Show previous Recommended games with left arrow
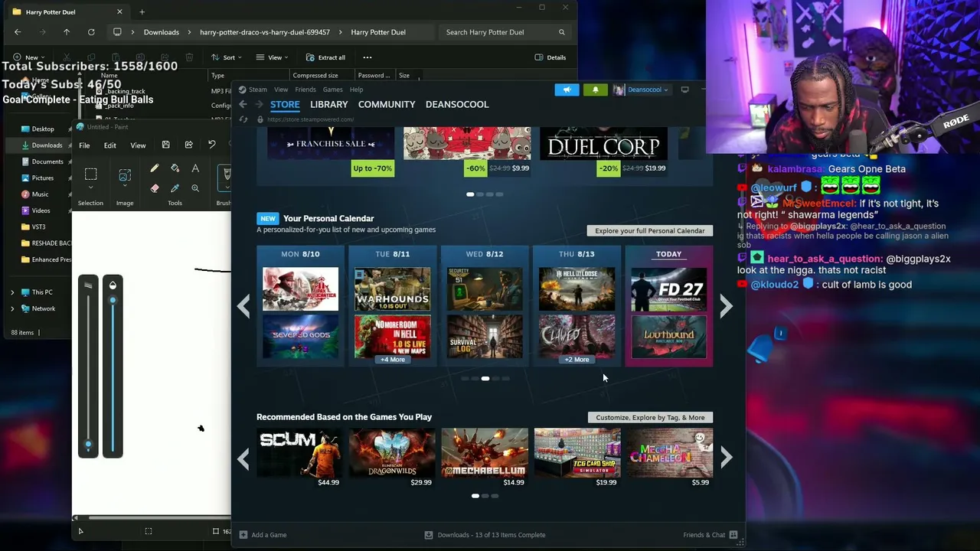 pos(243,458)
